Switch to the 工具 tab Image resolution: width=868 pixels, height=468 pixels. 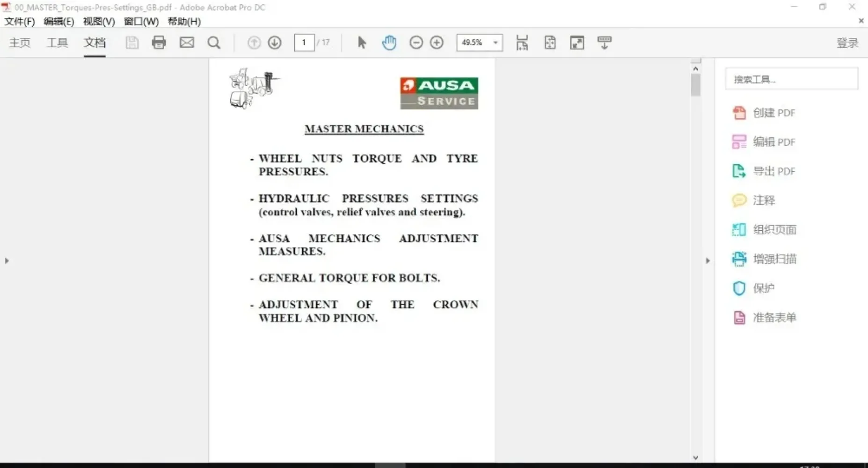pyautogui.click(x=57, y=43)
